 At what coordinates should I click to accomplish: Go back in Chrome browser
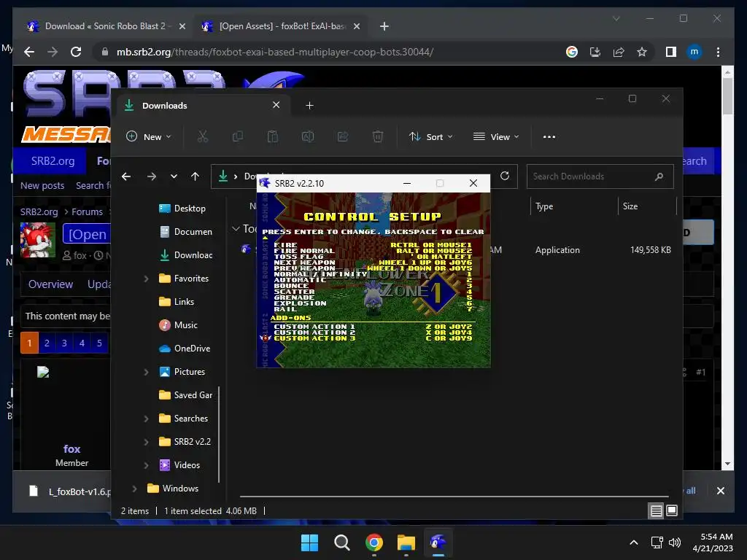pyautogui.click(x=29, y=52)
